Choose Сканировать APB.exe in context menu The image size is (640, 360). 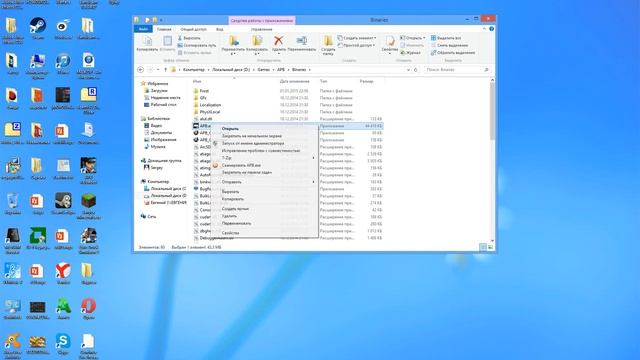(264, 165)
